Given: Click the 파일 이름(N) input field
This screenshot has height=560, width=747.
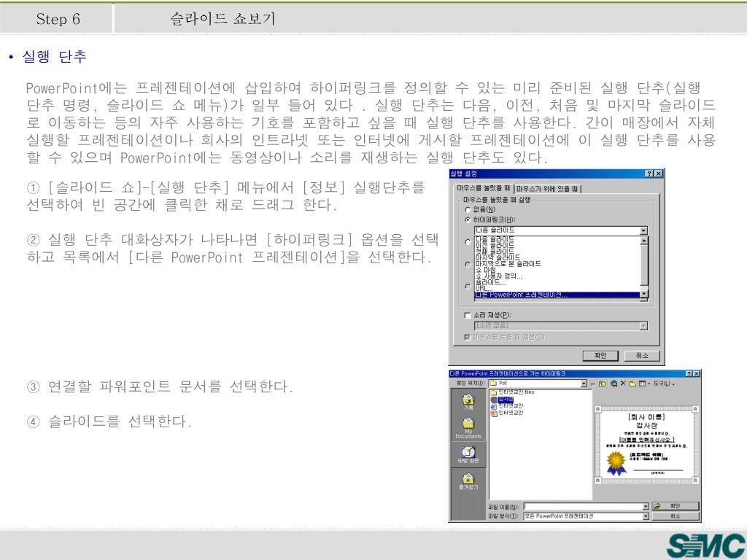Looking at the screenshot, I should [x=583, y=507].
